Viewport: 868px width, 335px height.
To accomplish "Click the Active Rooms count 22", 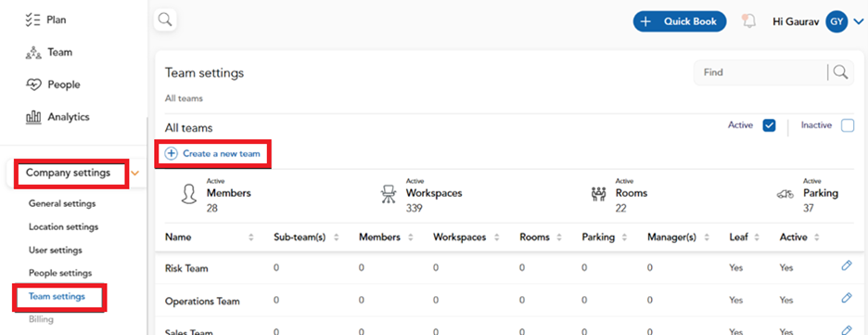I will [x=621, y=209].
